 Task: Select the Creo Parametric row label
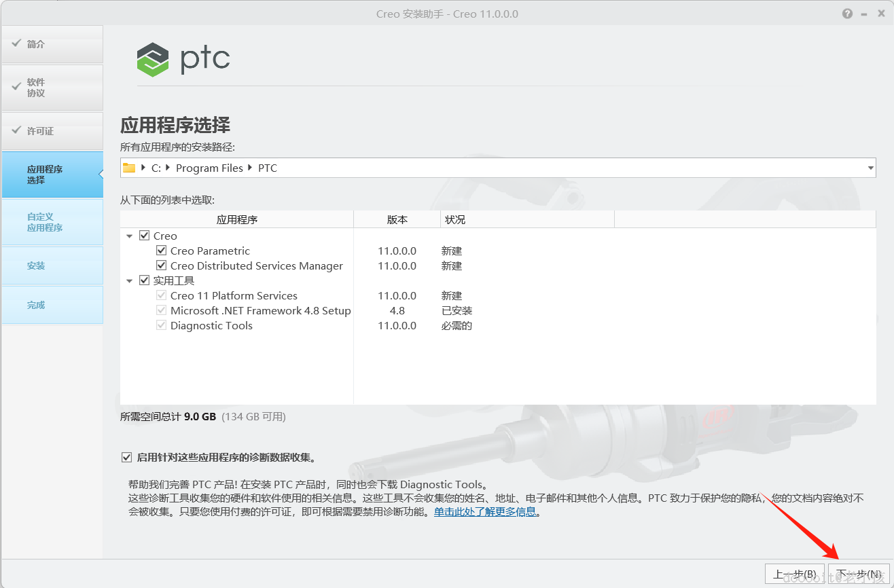coord(210,251)
